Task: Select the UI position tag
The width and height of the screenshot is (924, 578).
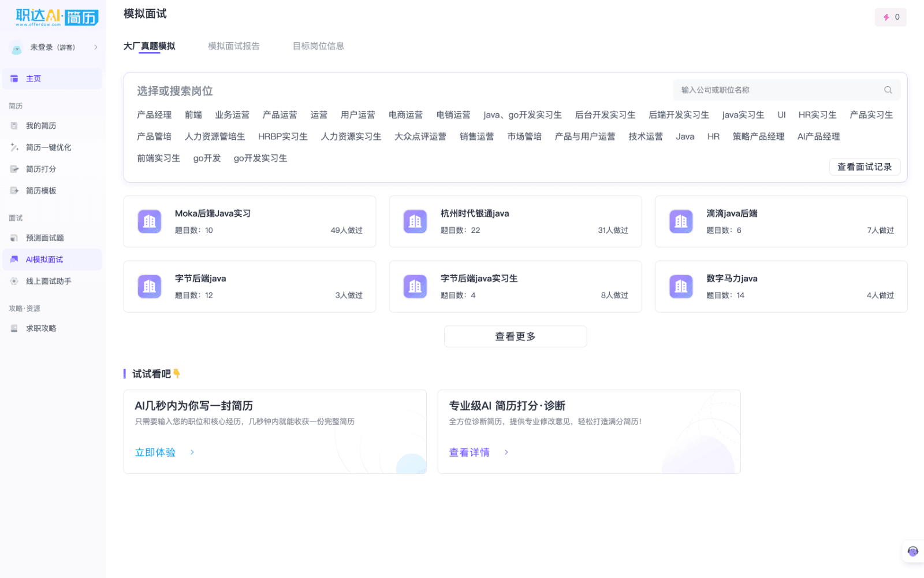Action: pos(781,115)
